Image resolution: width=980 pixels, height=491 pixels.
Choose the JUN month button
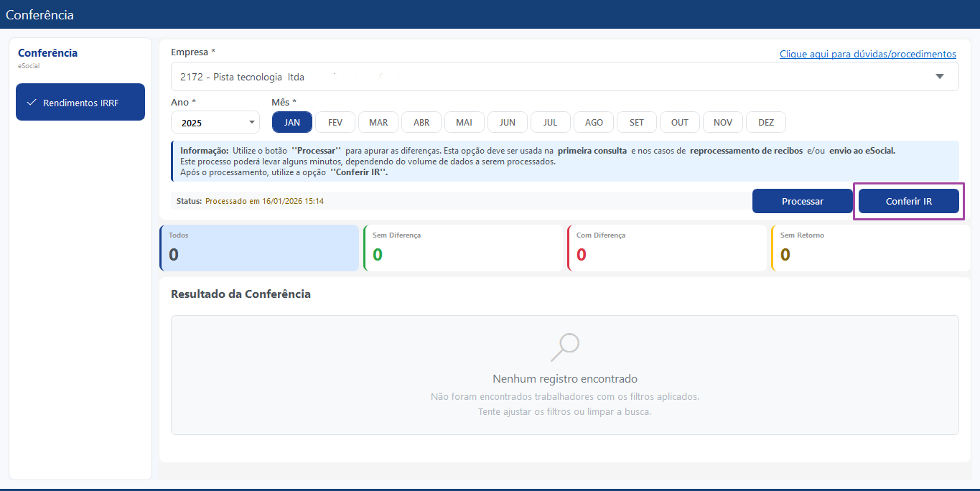click(508, 122)
